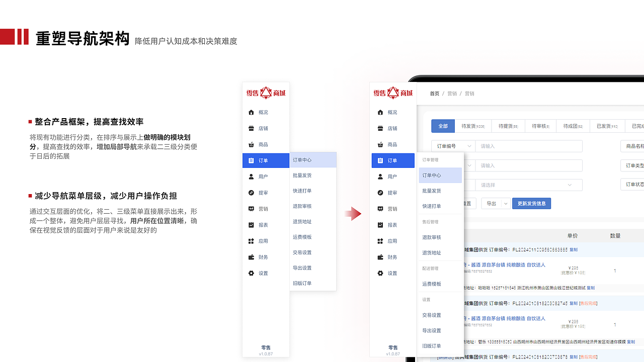Image resolution: width=644 pixels, height=362 pixels.
Task: Click the 导出 button
Action: [x=492, y=204]
